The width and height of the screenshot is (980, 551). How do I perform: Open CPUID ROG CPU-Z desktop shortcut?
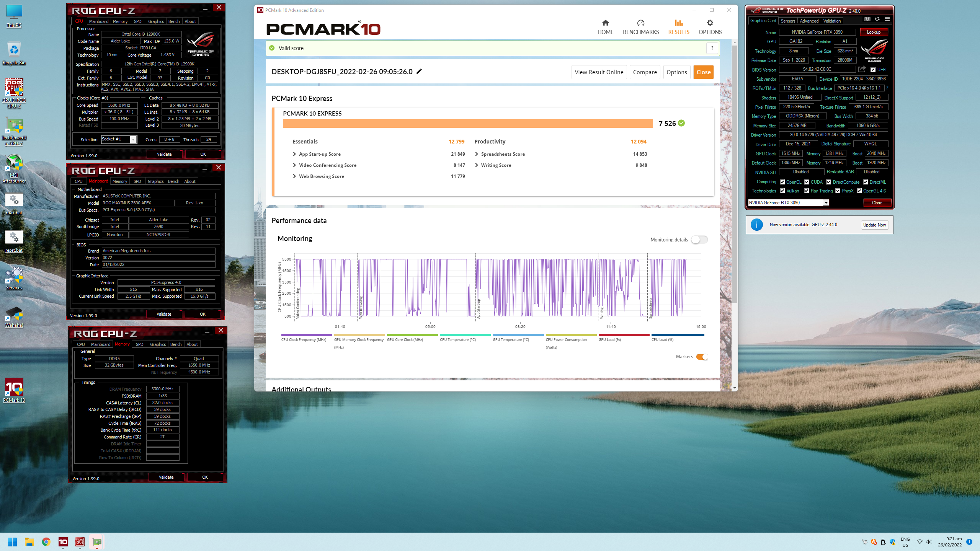pos(14,93)
